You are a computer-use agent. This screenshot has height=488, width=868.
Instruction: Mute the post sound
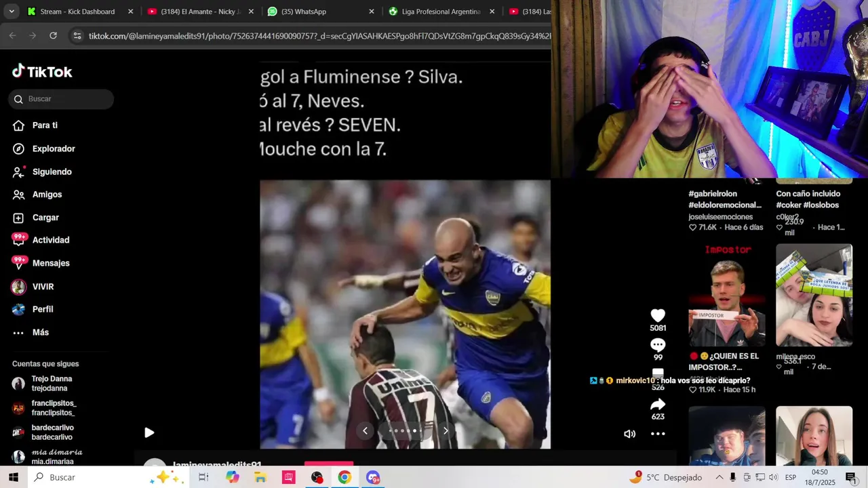[x=630, y=434]
